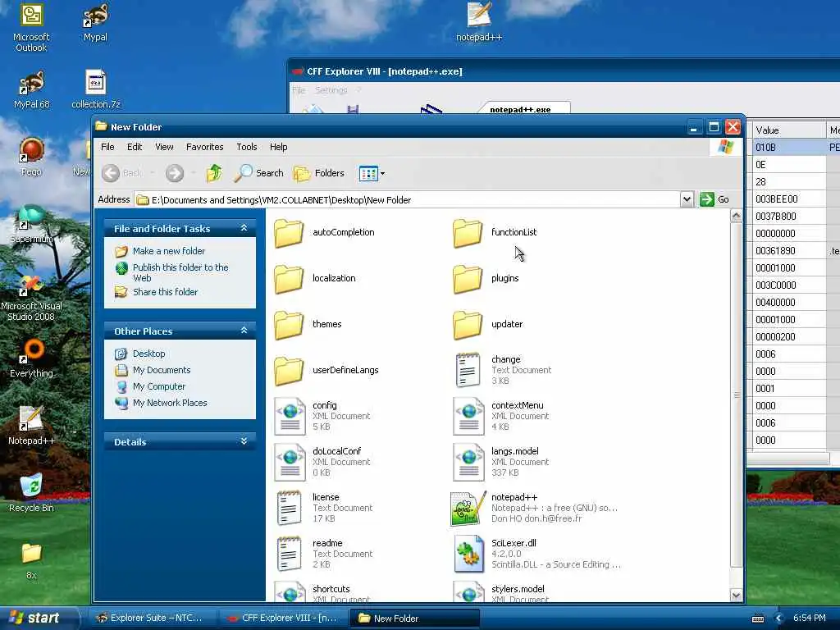The height and width of the screenshot is (630, 840).
Task: Click the taskbar clock
Action: coord(809,619)
